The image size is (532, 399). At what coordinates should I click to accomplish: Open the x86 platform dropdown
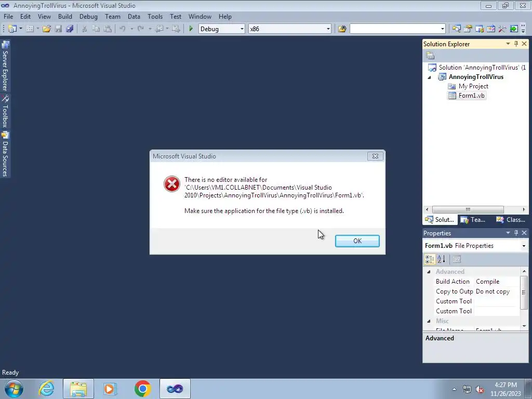328,29
